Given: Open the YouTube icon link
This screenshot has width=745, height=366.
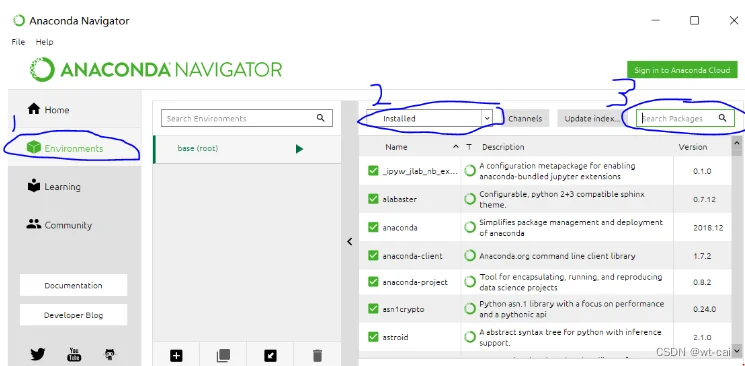Looking at the screenshot, I should 74,355.
